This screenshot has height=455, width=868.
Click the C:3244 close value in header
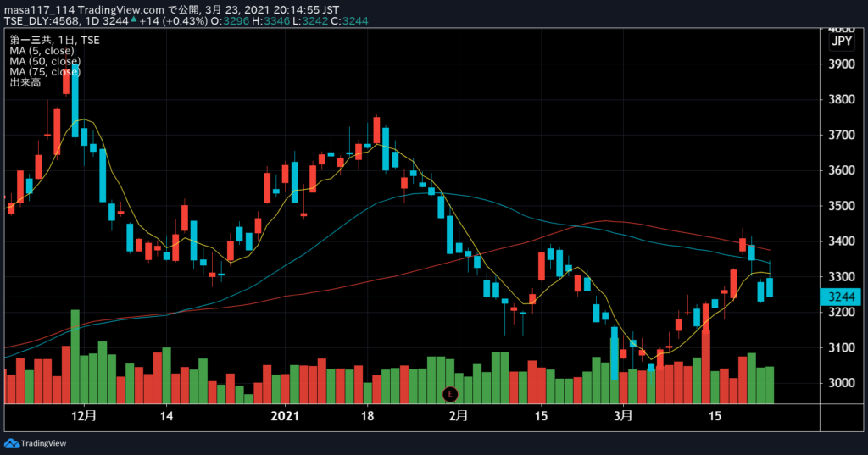[x=349, y=21]
